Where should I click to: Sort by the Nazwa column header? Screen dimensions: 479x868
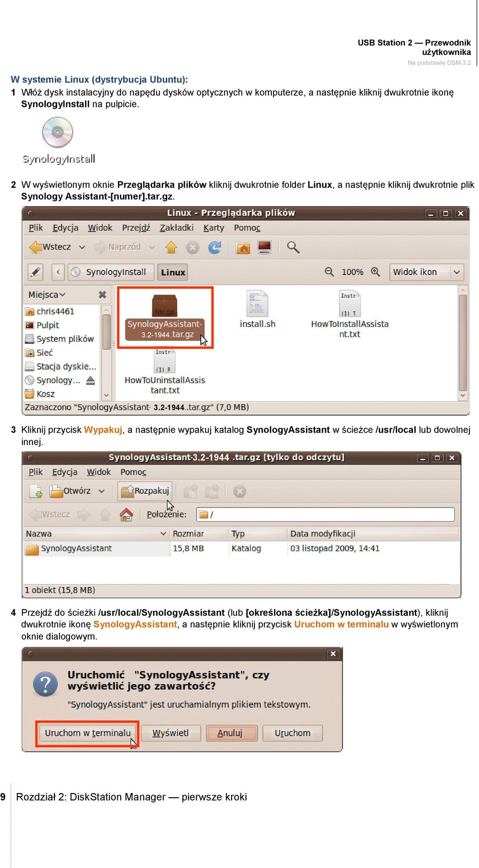click(96, 534)
